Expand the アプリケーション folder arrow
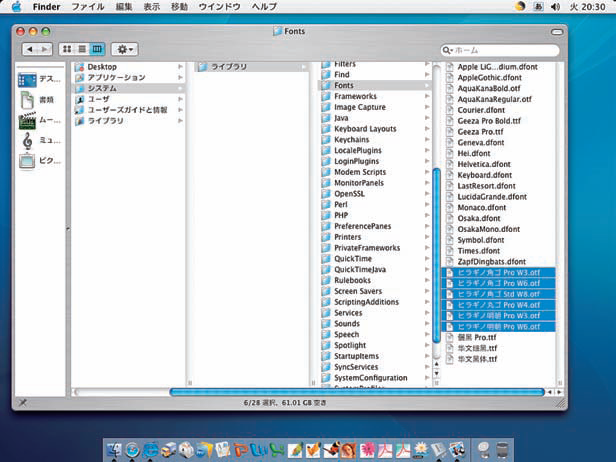616x462 pixels. (x=180, y=77)
